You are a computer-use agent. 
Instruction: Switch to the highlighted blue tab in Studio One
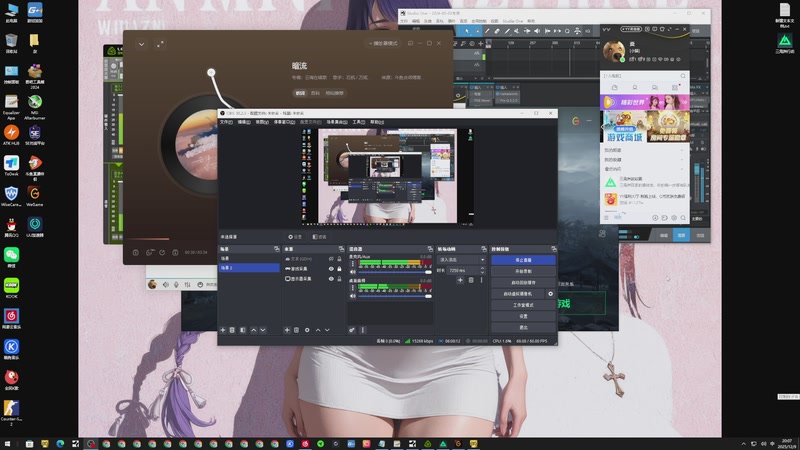pyautogui.click(x=681, y=235)
